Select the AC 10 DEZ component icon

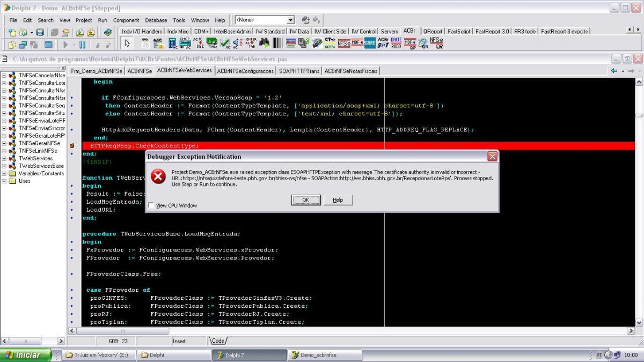coord(200,43)
